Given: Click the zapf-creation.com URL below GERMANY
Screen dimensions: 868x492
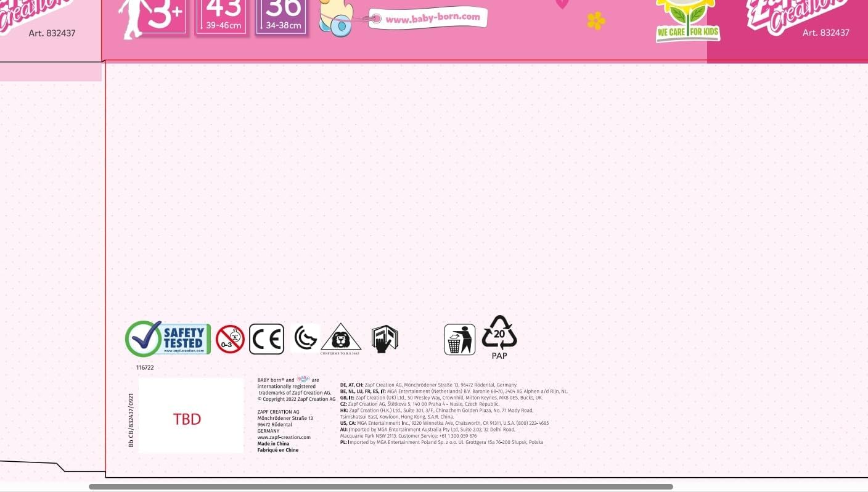Looking at the screenshot, I should pyautogui.click(x=284, y=437).
